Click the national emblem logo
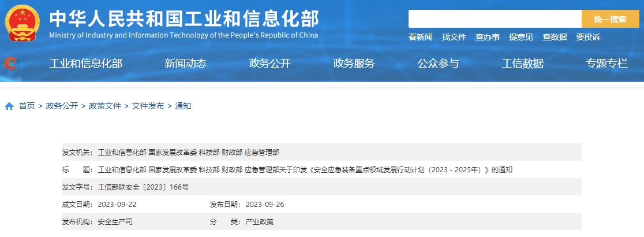Viewport: 644px width, 237px height. pos(23,23)
